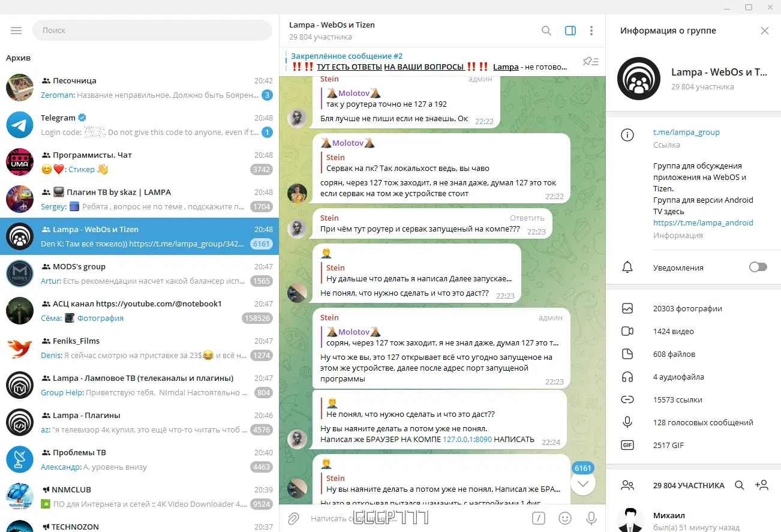Screen dimensions: 781x532
Task: Open the t.me/lampa_group link
Action: point(686,132)
